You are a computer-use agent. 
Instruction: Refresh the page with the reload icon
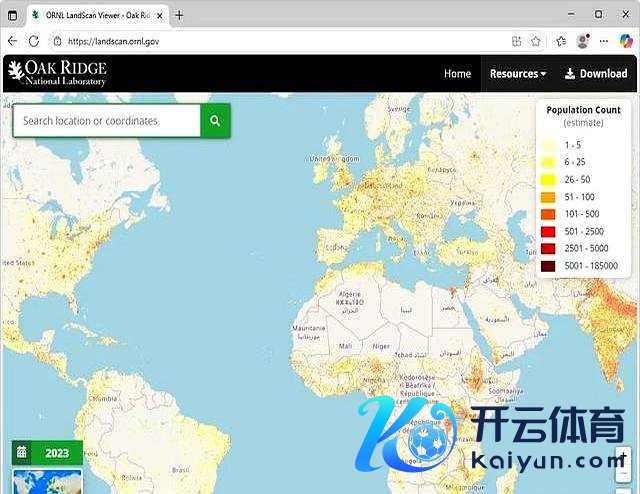[x=34, y=41]
